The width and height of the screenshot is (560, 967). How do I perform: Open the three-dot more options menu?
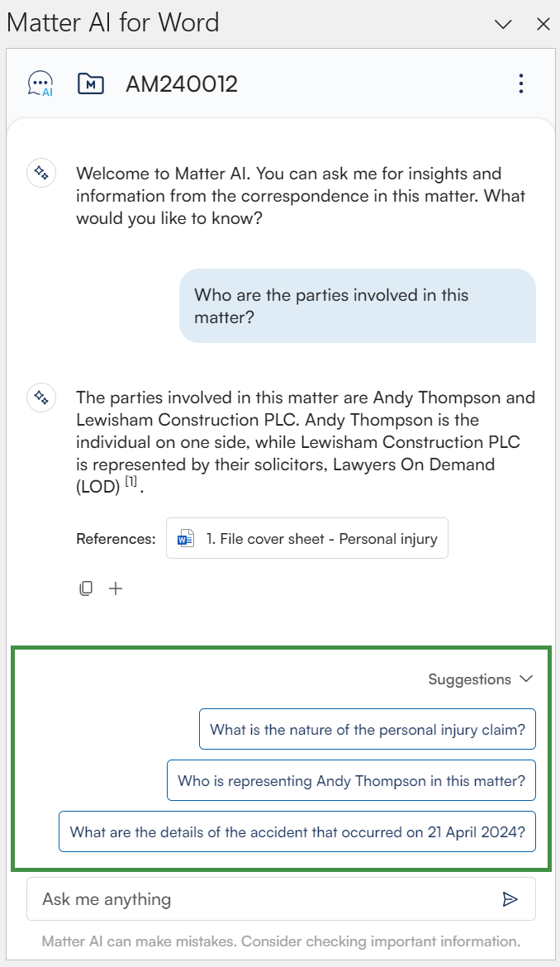tap(520, 83)
